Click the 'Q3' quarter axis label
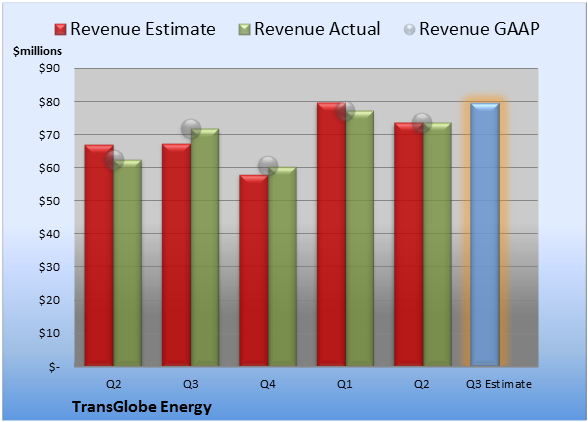 (190, 384)
